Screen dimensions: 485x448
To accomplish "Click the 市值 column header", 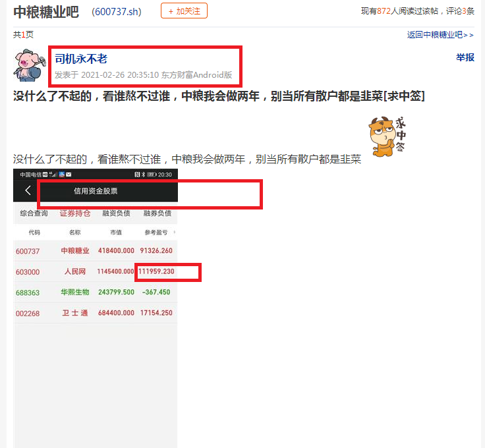I will pos(116,232).
